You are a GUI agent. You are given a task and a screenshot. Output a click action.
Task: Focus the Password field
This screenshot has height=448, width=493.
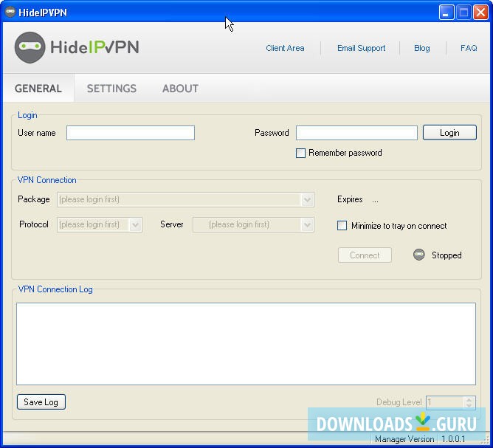[356, 133]
